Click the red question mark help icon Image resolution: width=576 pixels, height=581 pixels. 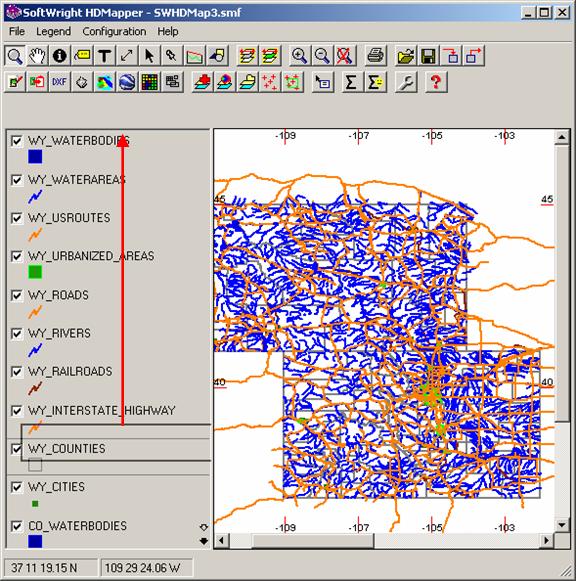[436, 82]
